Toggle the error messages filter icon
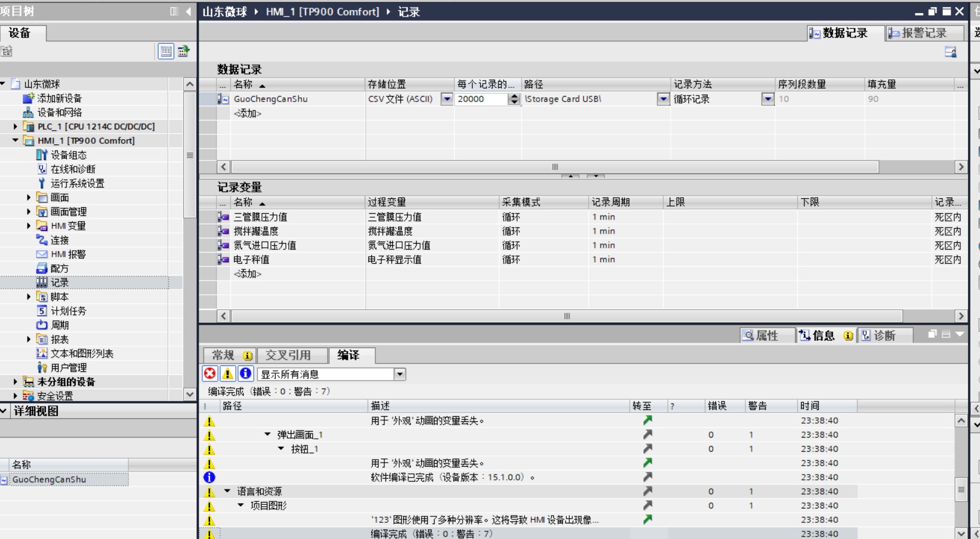This screenshot has width=980, height=539. 209,374
